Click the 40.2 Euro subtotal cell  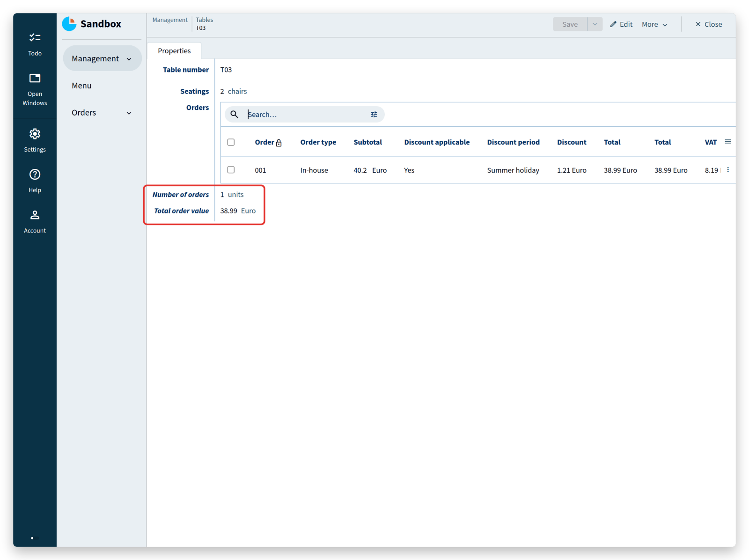click(370, 170)
